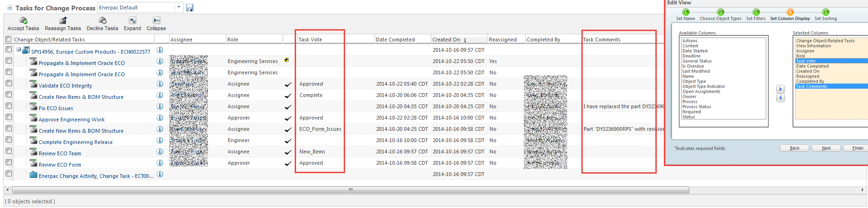868x208 pixels.
Task: Open info icon for Review ECO Team
Action: pos(160,152)
